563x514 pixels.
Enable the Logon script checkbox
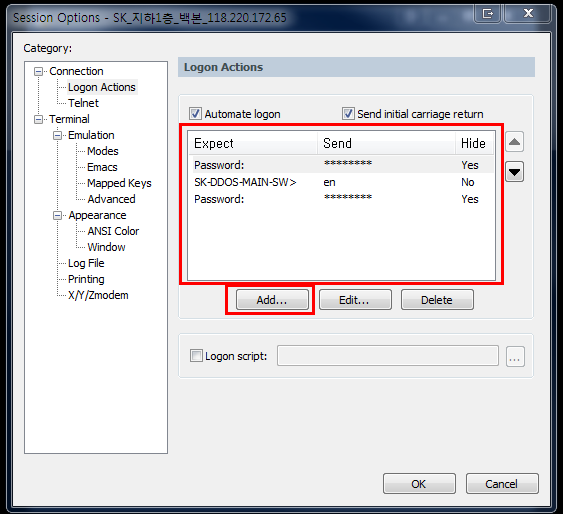click(196, 356)
